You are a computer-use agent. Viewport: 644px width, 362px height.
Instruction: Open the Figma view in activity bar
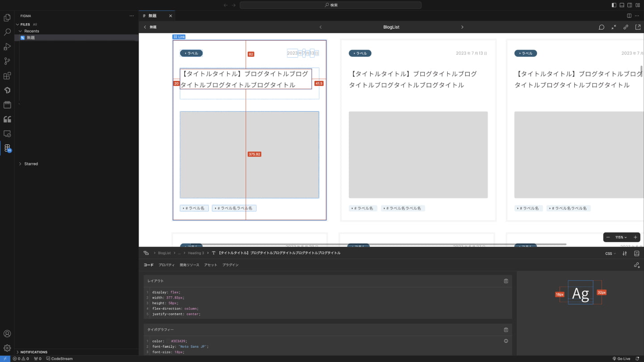point(7,148)
